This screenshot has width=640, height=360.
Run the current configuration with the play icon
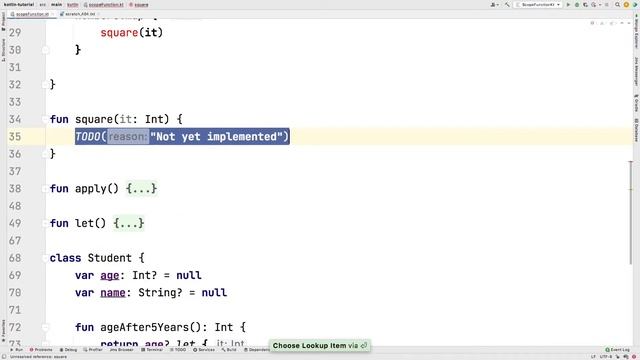[568, 4]
